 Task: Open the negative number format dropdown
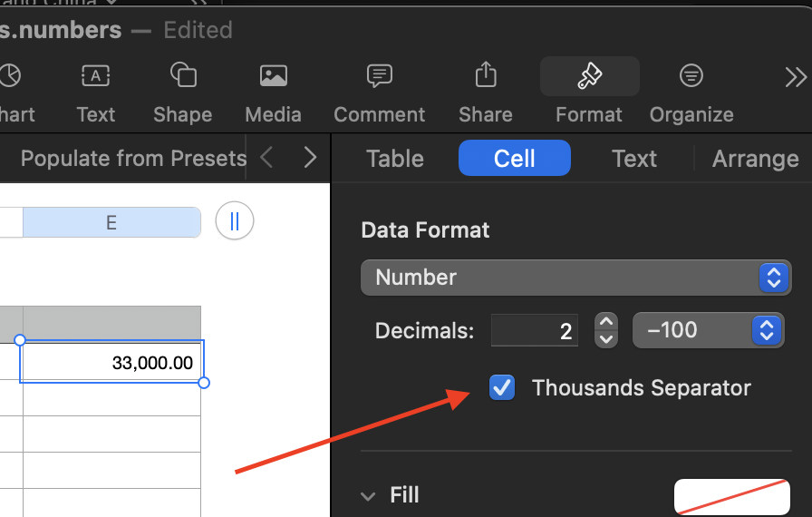pyautogui.click(x=707, y=330)
